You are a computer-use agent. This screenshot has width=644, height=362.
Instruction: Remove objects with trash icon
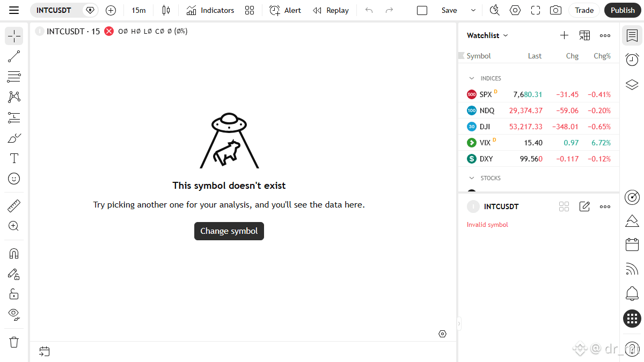[x=14, y=342]
